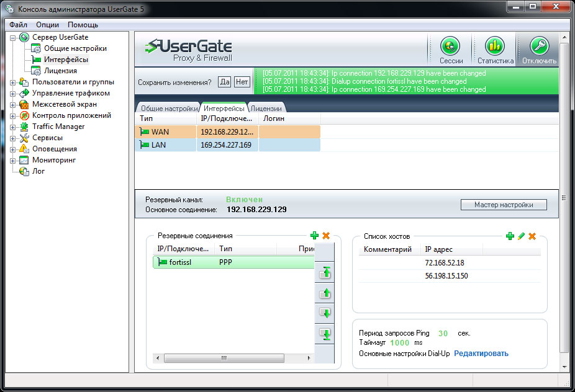Add a host with green plus icon
This screenshot has width=575, height=392.
pos(510,236)
